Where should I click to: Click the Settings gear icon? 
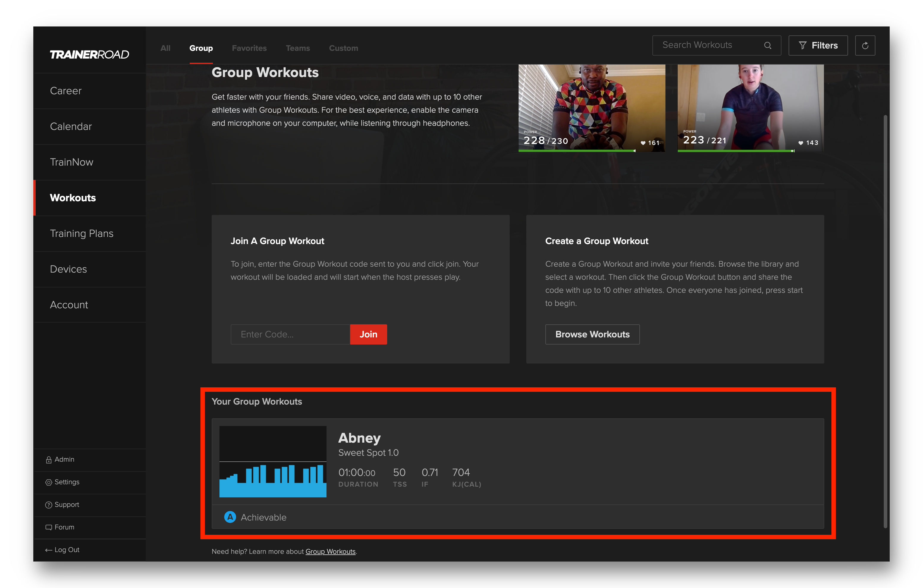coord(49,482)
